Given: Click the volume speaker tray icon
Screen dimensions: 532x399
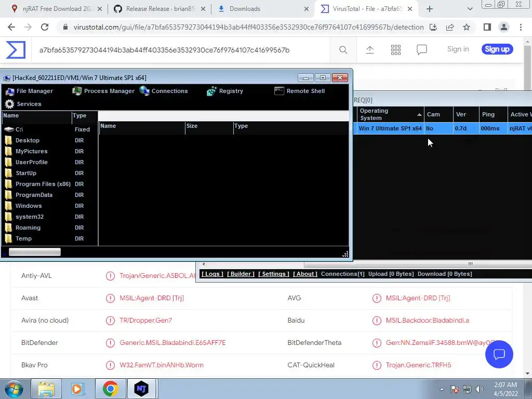Looking at the screenshot, I should pyautogui.click(x=480, y=389).
